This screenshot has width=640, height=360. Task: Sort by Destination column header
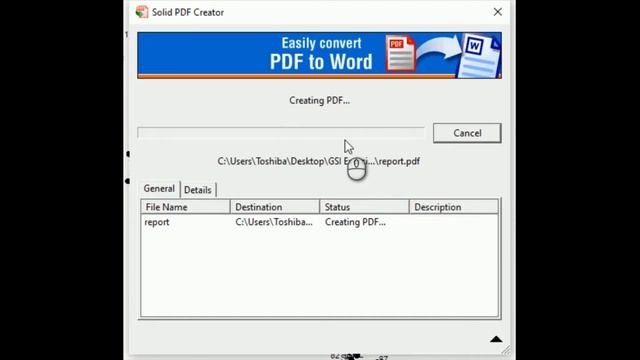[x=275, y=207]
